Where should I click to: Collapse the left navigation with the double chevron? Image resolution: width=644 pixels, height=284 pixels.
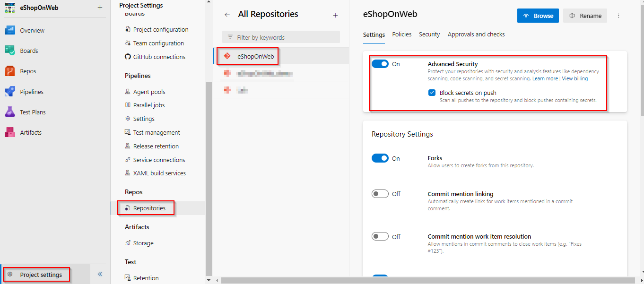100,274
